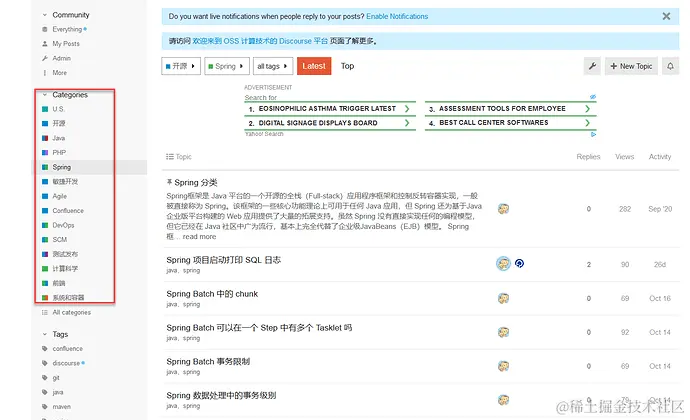Screen dimensions: 690x420
Task: Click the Everything layers icon
Action: (x=44, y=29)
